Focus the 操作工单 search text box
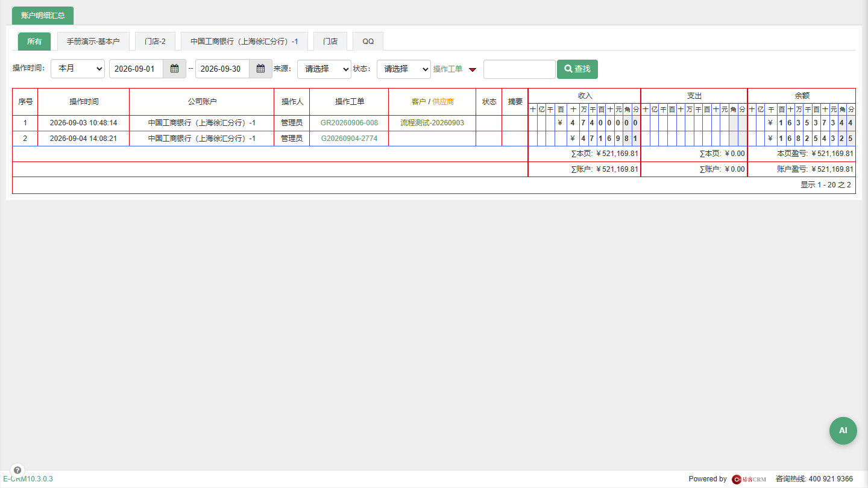868x488 pixels. point(519,69)
